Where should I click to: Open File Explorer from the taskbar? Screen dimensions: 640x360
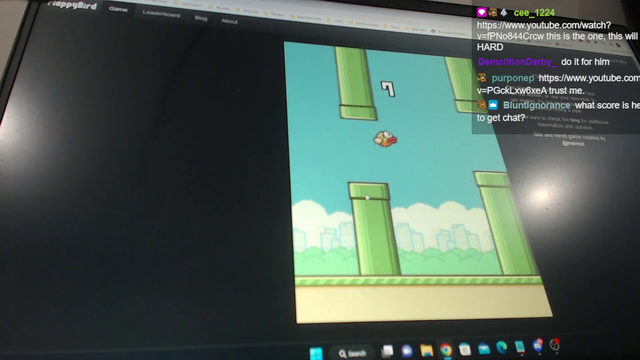click(x=426, y=350)
